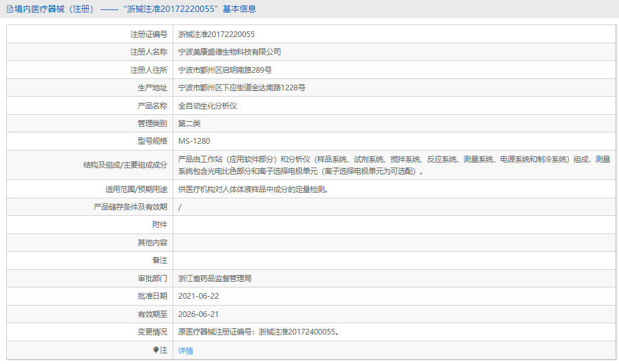
Task: Select the slash value in storage conditions row
Action: (x=180, y=207)
